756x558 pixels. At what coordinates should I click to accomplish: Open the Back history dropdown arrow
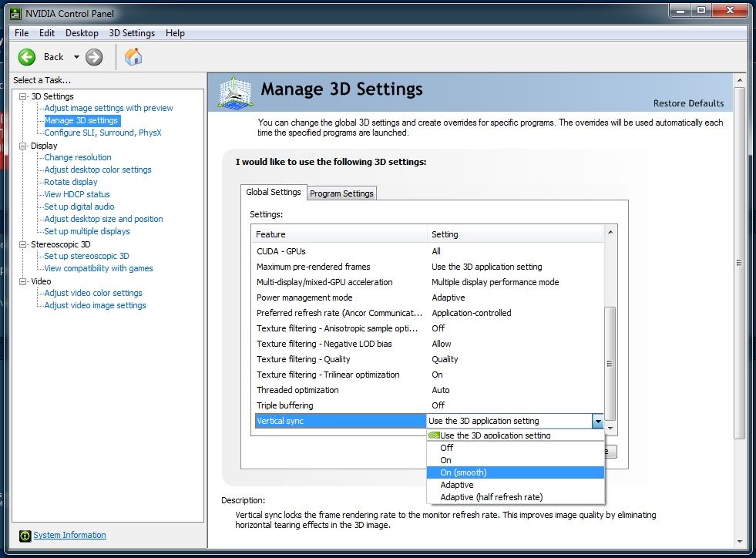point(76,57)
